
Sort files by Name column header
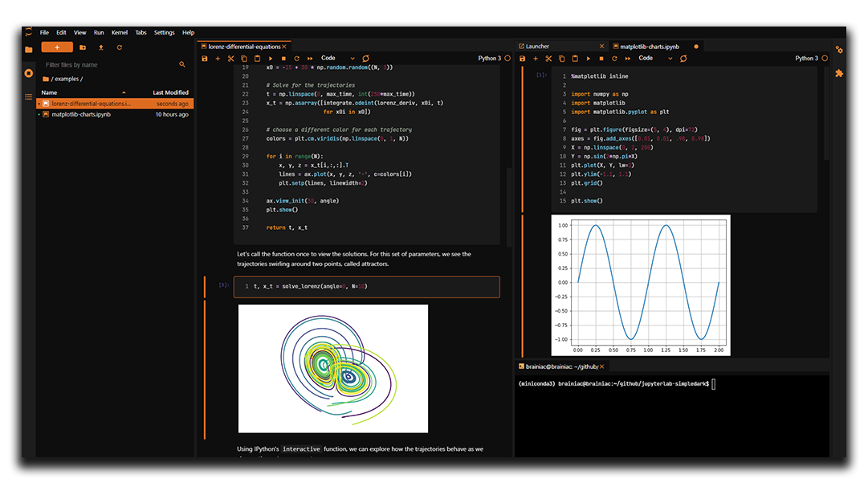coord(49,92)
